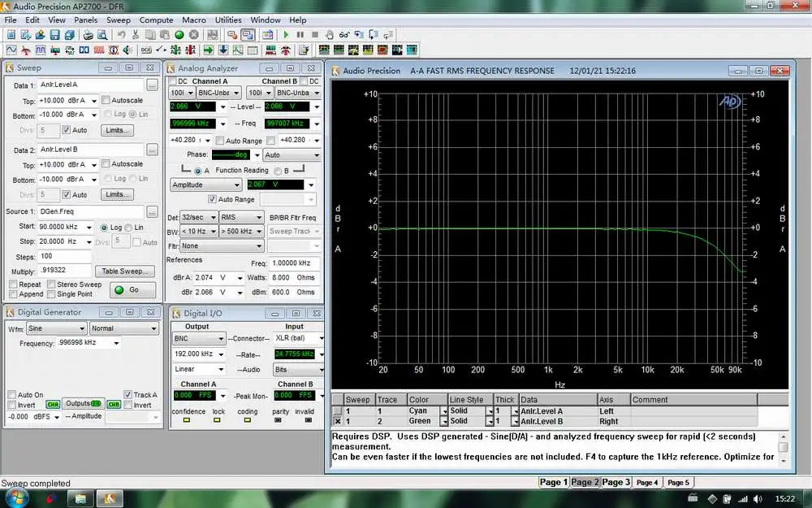The width and height of the screenshot is (812, 508).
Task: Click the stop sweep toolbar icon
Action: coord(315,35)
